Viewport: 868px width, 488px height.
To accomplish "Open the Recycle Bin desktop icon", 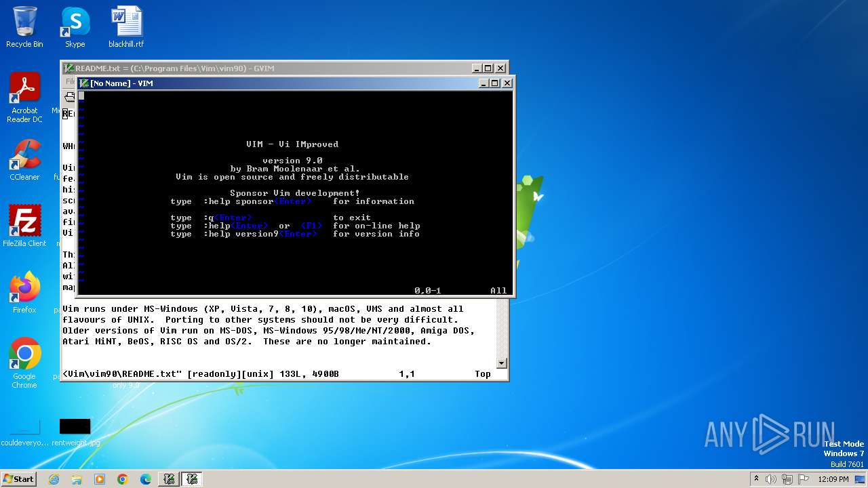I will pyautogui.click(x=24, y=27).
